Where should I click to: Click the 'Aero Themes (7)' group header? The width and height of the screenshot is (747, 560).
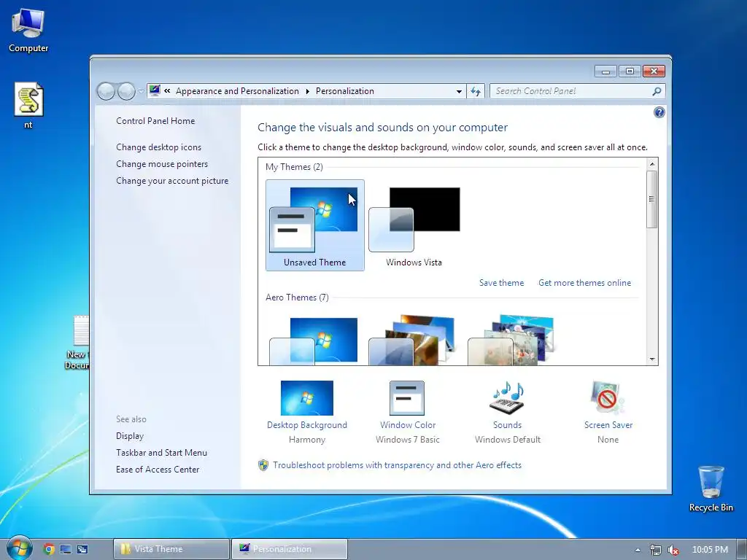click(x=297, y=297)
